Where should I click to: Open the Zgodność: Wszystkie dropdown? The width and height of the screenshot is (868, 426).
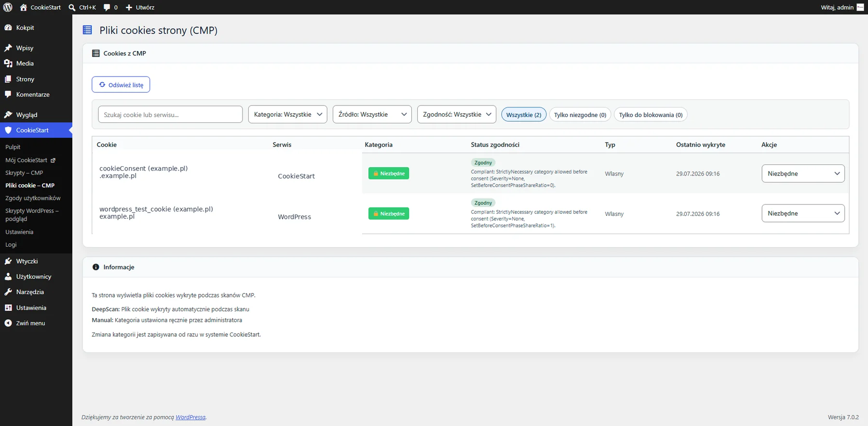[457, 115]
